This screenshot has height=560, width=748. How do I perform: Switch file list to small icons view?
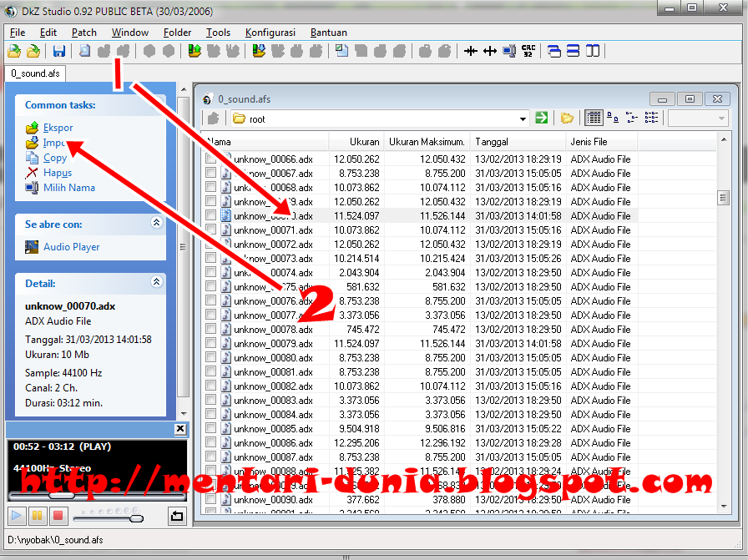(x=632, y=118)
